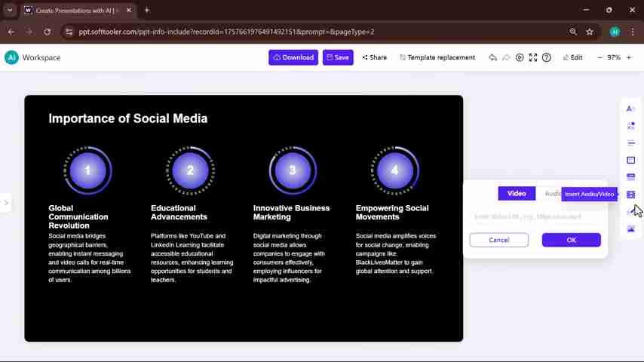644x362 pixels.
Task: Cancel the insert video dialog
Action: (x=498, y=240)
